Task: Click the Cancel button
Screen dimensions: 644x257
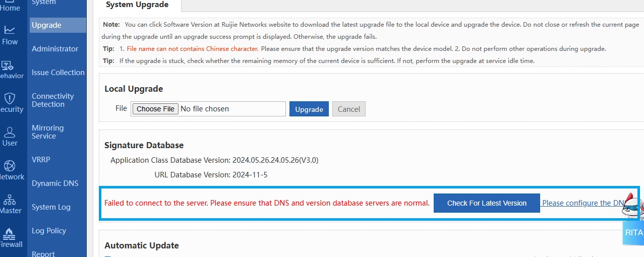Action: coord(348,109)
